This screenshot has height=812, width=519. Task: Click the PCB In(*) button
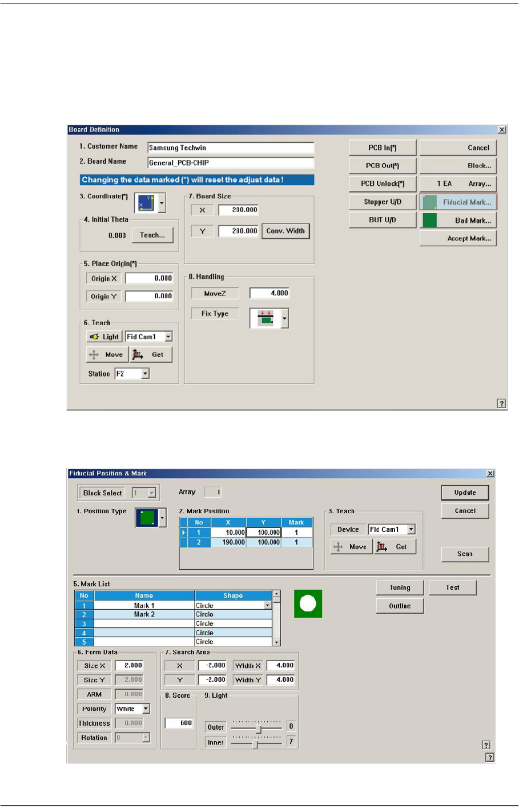click(x=383, y=147)
